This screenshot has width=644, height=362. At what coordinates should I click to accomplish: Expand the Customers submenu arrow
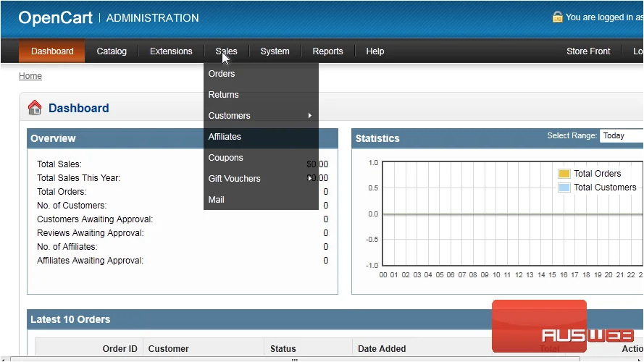309,116
